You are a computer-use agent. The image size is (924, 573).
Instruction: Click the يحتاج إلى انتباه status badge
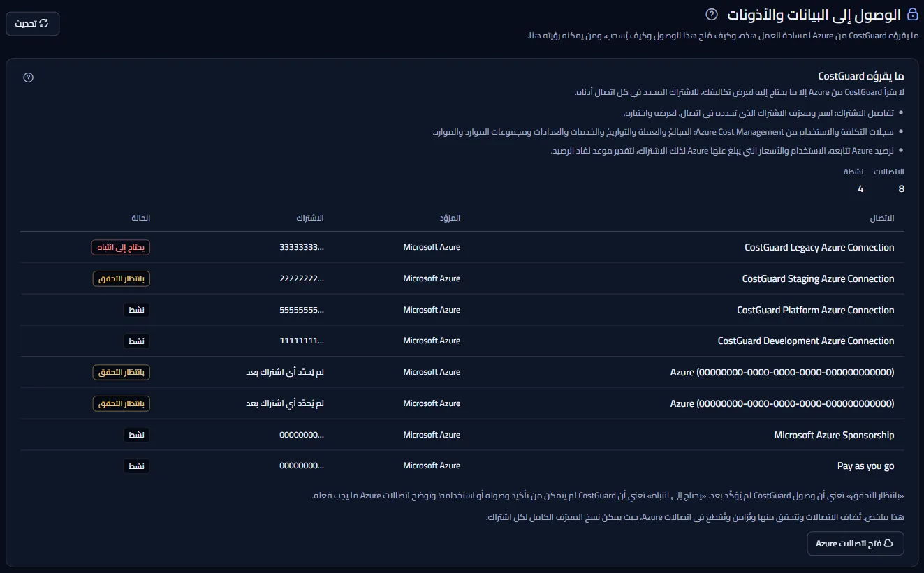click(121, 247)
